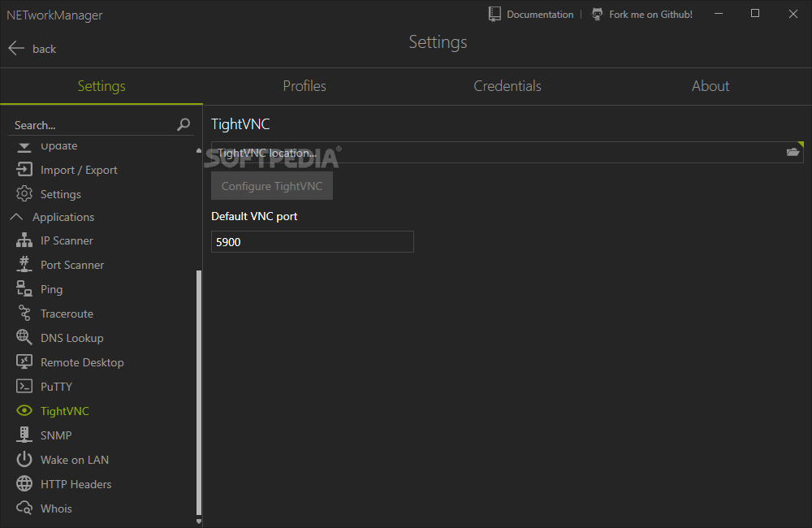
Task: Switch to the Profiles tab
Action: 304,86
